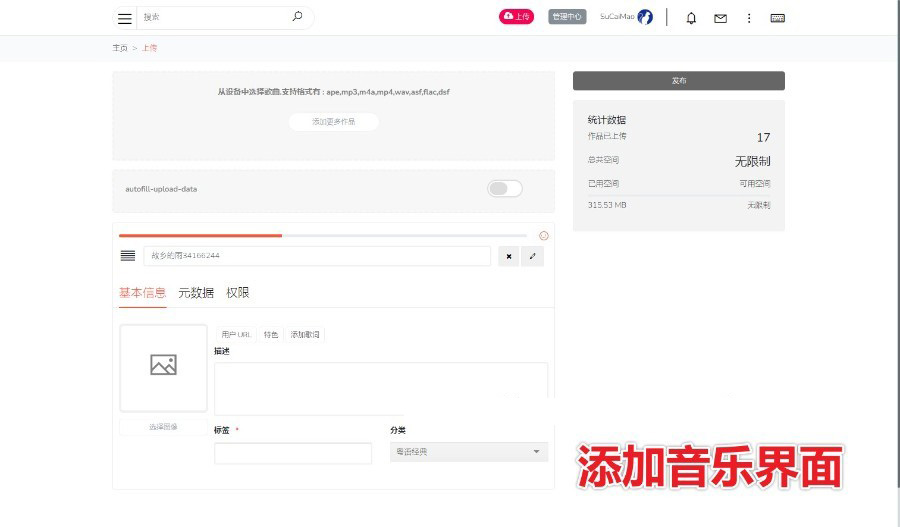Click the gray 发布 publish button

(x=678, y=81)
